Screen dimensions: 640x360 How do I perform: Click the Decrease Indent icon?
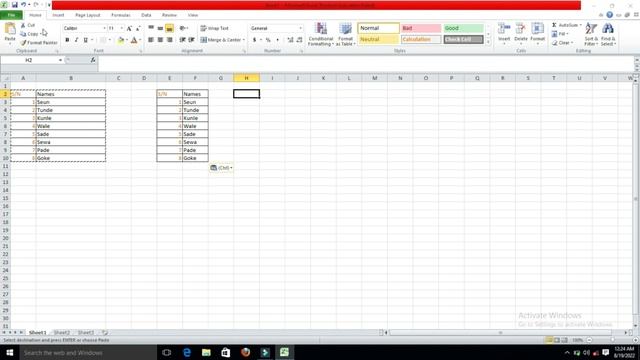point(182,40)
